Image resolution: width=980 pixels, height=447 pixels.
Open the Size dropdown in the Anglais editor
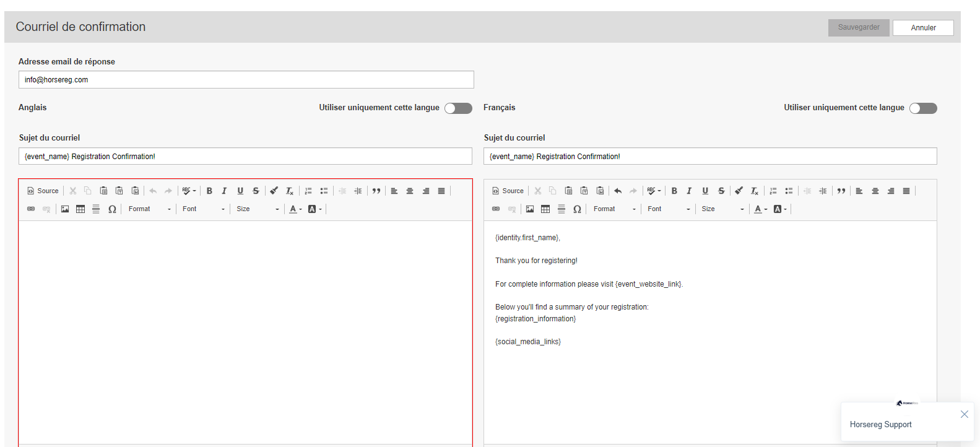[x=258, y=209]
